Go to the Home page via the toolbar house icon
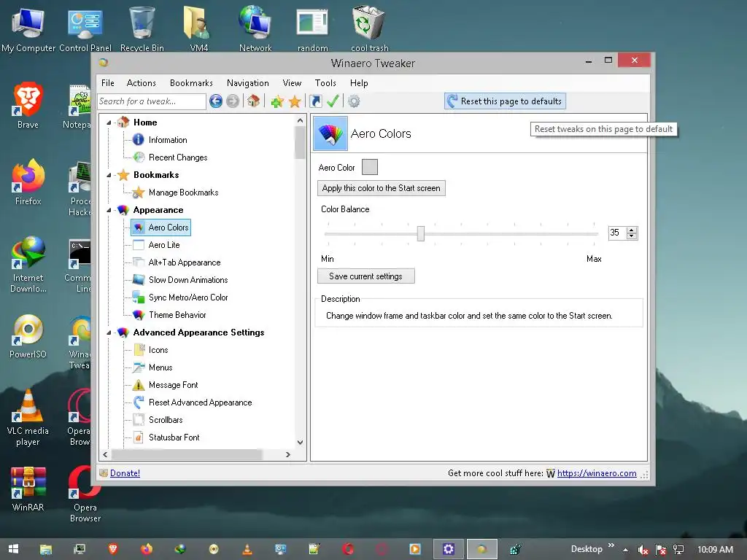The width and height of the screenshot is (747, 560). (253, 101)
